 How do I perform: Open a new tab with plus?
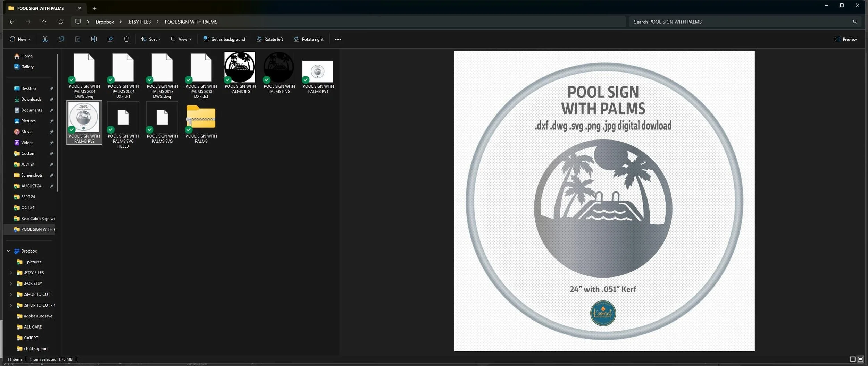tap(94, 8)
